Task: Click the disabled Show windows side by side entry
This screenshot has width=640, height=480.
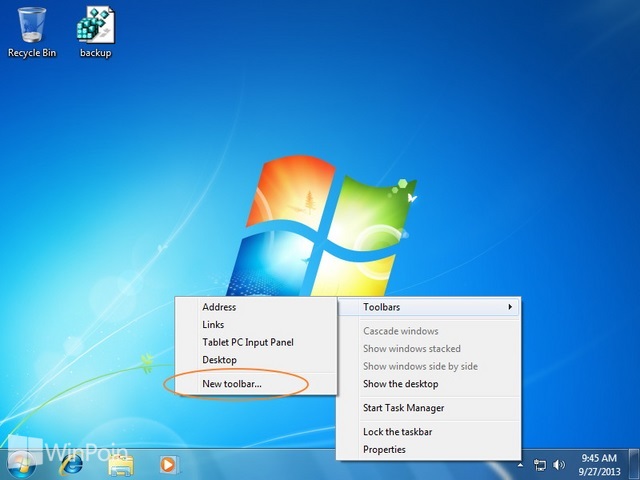Action: (x=429, y=366)
